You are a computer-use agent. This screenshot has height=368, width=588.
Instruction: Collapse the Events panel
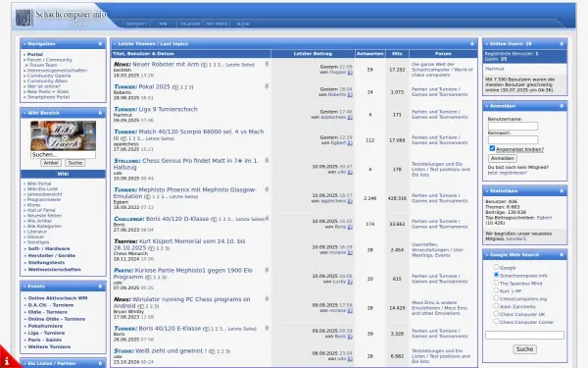point(100,287)
